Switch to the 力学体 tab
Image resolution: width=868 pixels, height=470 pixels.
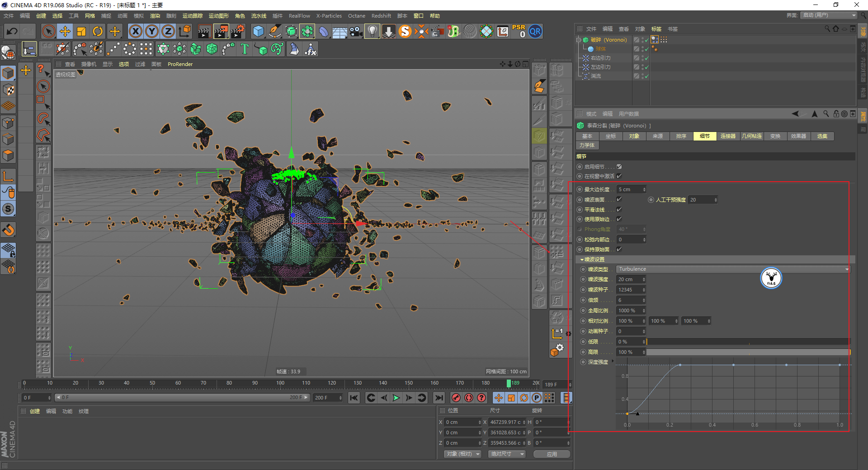point(587,145)
